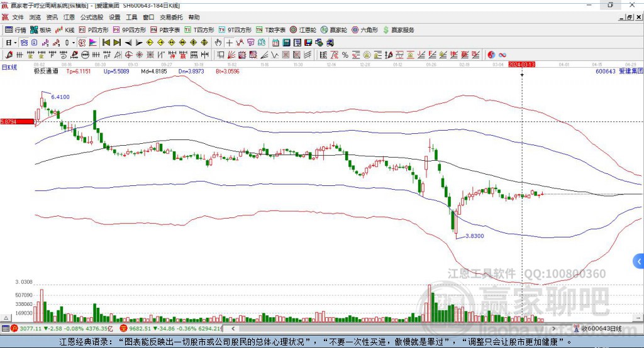Viewport: 644px width, 348px height.
Task: Open the 工具 menu
Action: pos(131,17)
